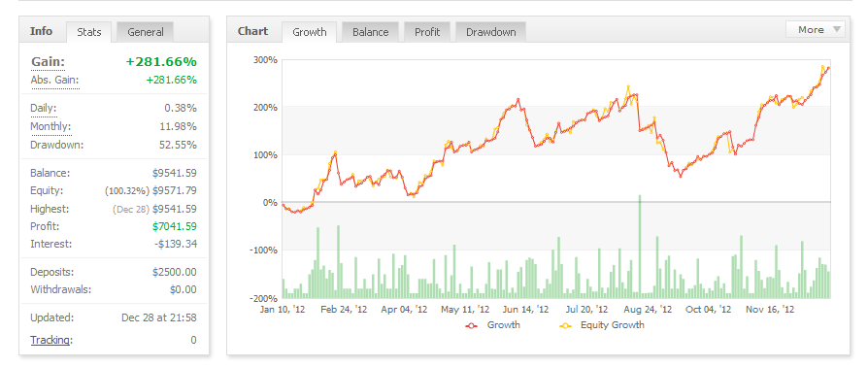Click the Monthly label
868x367 pixels.
click(50, 126)
